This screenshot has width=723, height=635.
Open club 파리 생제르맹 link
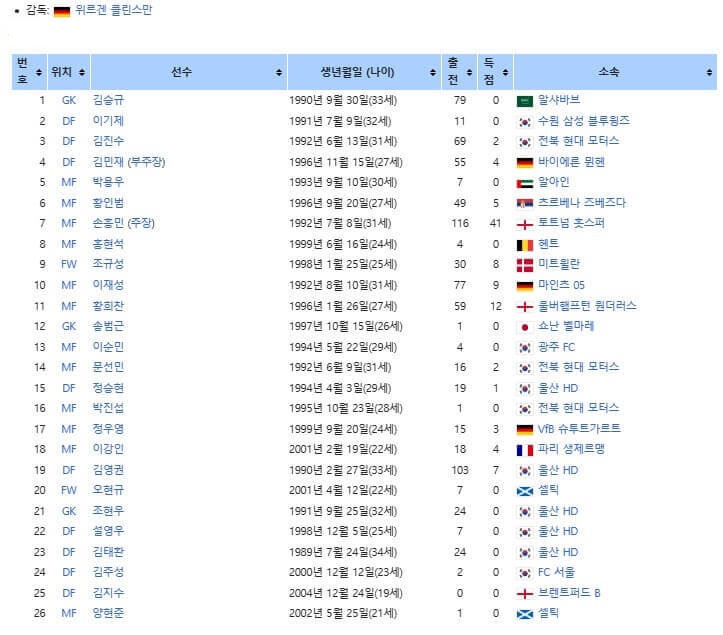(571, 449)
